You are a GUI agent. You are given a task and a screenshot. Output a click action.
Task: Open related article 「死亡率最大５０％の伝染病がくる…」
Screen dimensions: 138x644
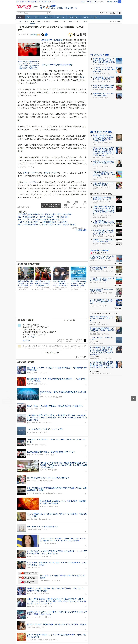point(45,214)
